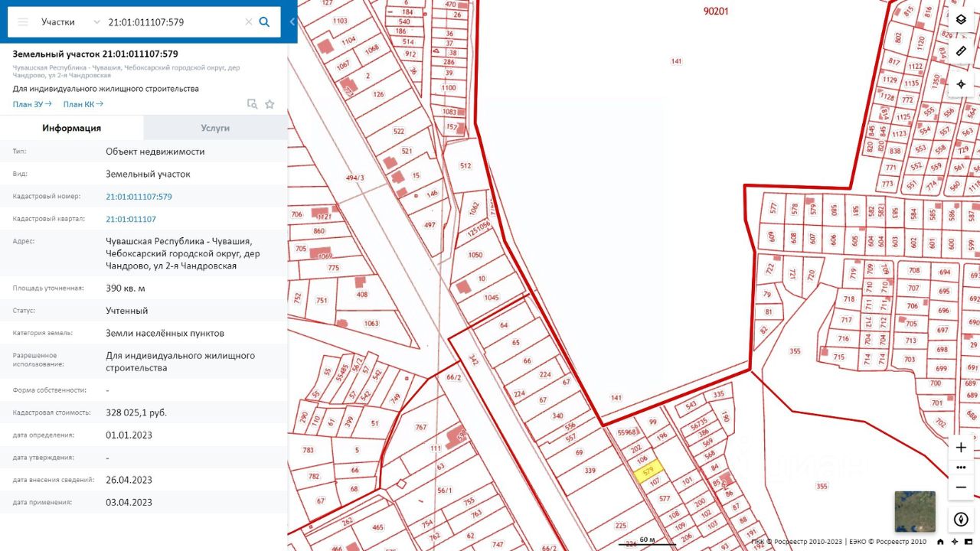This screenshot has height=551, width=980.
Task: Click the 60 м scale bar label
Action: [x=648, y=540]
